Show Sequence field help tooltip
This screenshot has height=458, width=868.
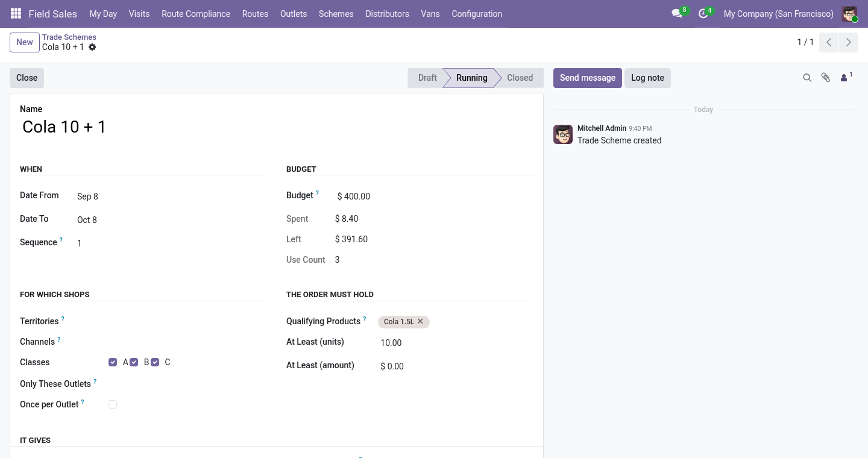pyautogui.click(x=61, y=240)
